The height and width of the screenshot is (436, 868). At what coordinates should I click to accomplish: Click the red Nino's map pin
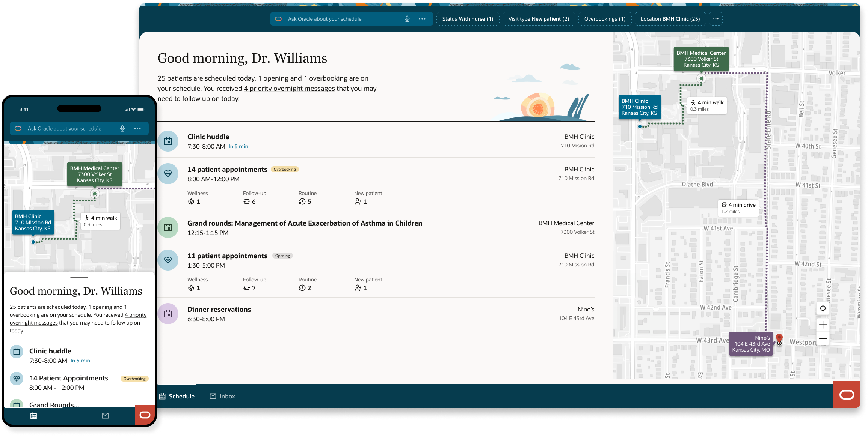(779, 339)
